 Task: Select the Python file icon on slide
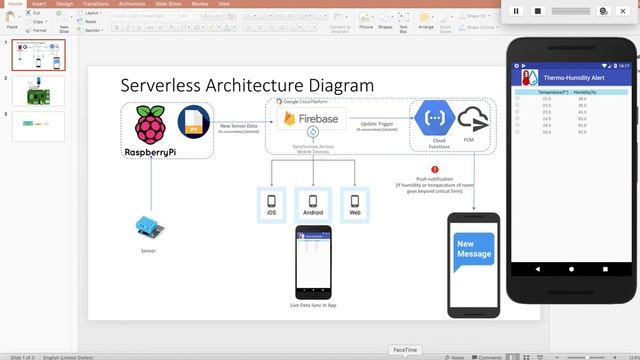[193, 122]
